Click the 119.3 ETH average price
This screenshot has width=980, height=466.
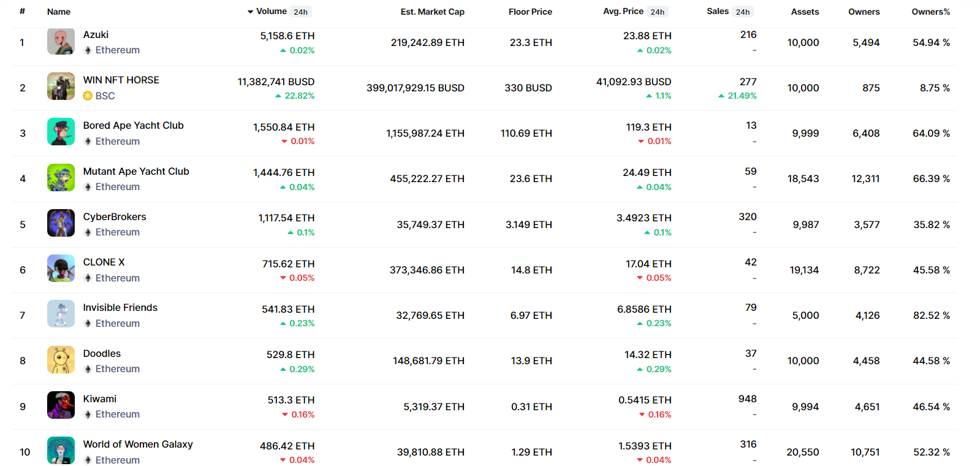(x=649, y=127)
